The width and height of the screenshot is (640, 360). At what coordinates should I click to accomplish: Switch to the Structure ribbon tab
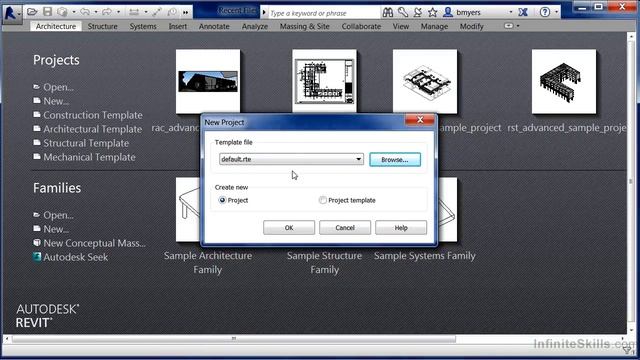coord(102,26)
